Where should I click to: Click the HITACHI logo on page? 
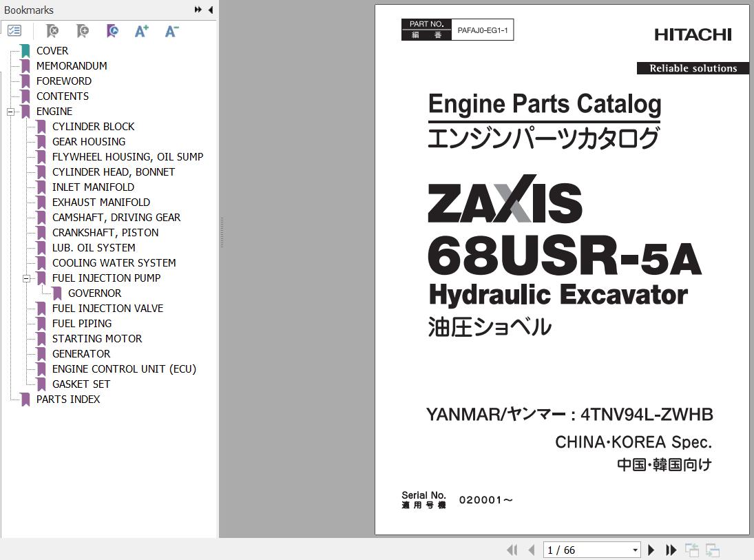click(693, 34)
